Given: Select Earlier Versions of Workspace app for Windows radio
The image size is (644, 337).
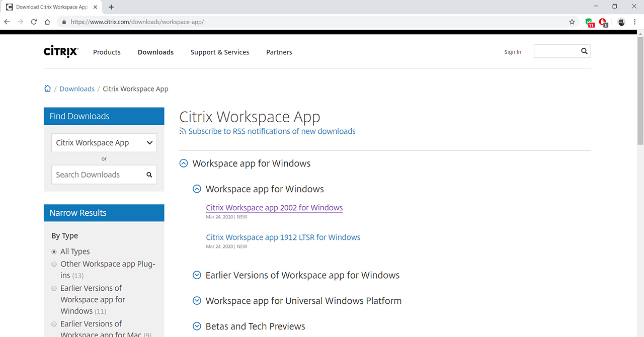Looking at the screenshot, I should point(54,288).
